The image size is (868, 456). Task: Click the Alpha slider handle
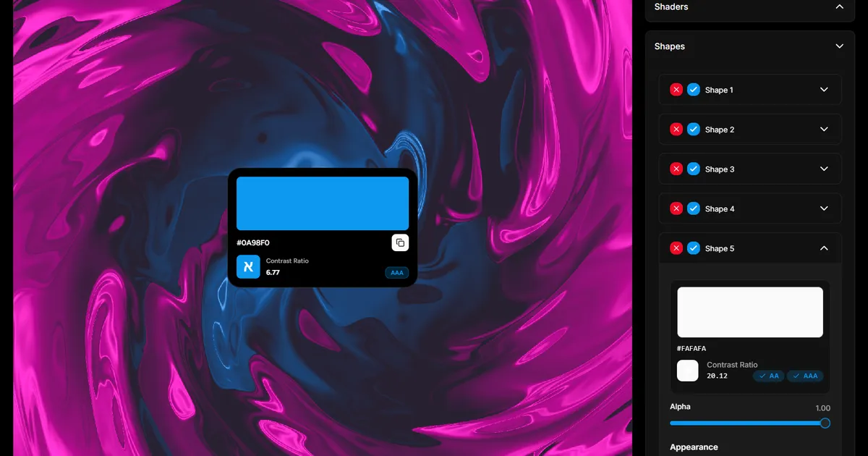(x=825, y=423)
